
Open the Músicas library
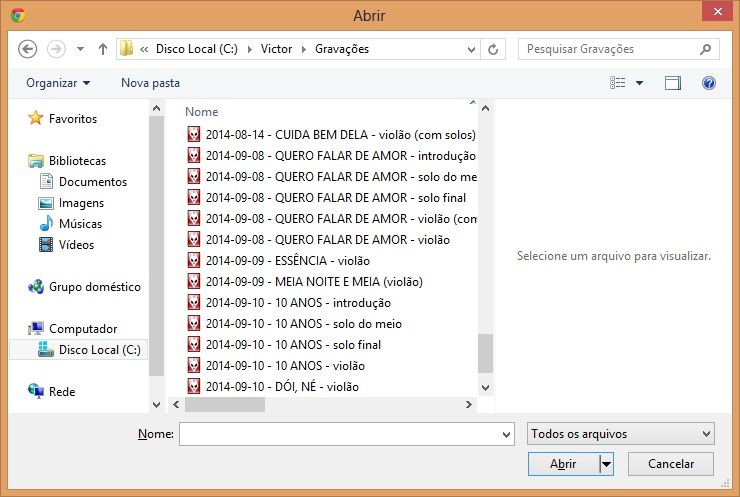point(70,224)
